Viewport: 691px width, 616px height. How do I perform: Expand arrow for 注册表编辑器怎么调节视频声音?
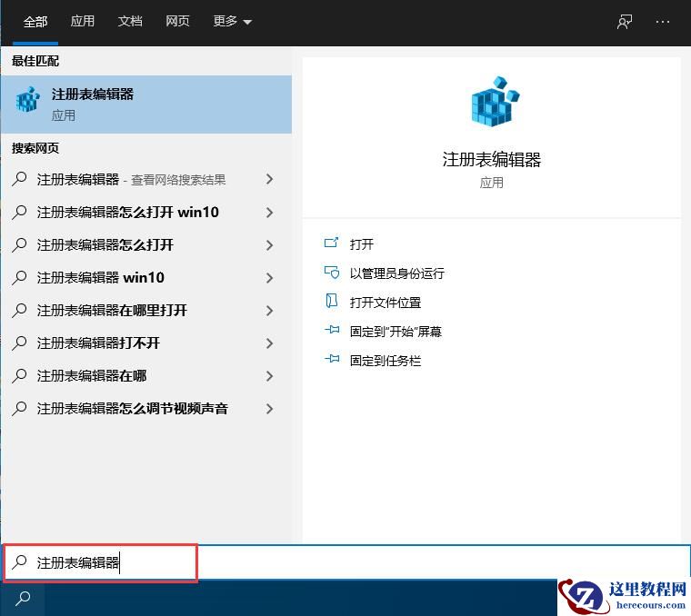click(x=269, y=409)
